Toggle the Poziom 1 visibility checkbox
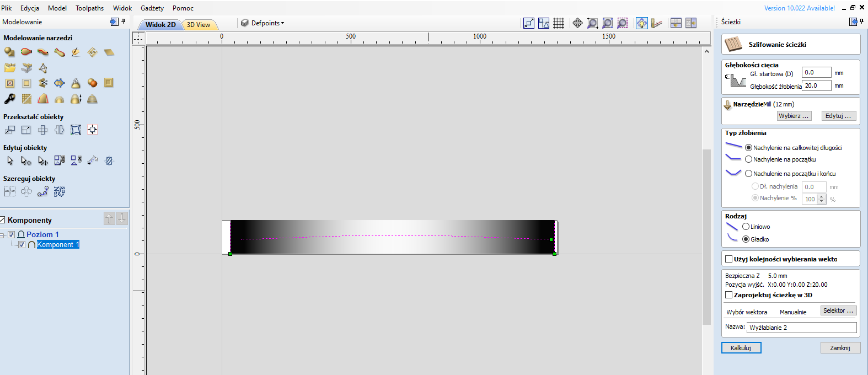Screen dimensions: 868x375 11,234
